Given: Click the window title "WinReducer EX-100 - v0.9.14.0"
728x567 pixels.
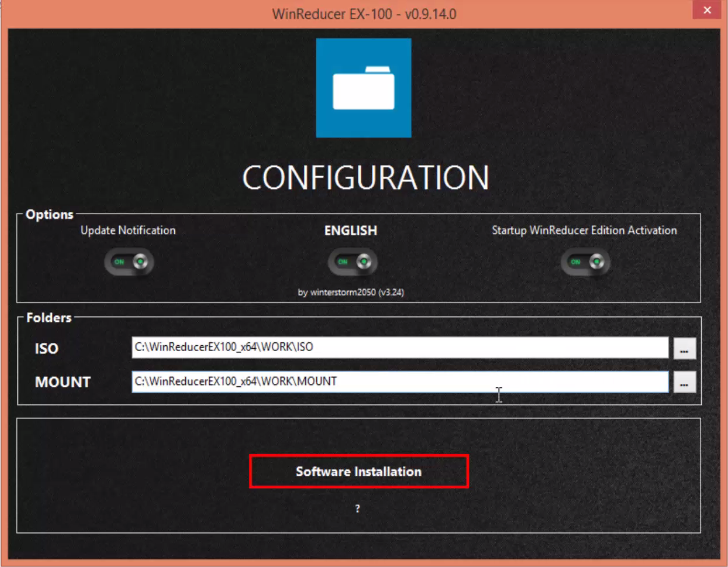Looking at the screenshot, I should coord(364,14).
